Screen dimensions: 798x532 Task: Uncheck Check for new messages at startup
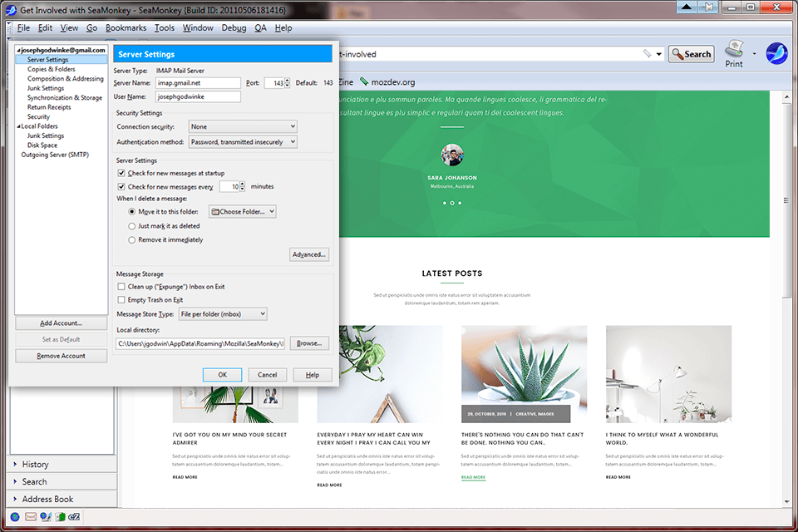point(121,173)
